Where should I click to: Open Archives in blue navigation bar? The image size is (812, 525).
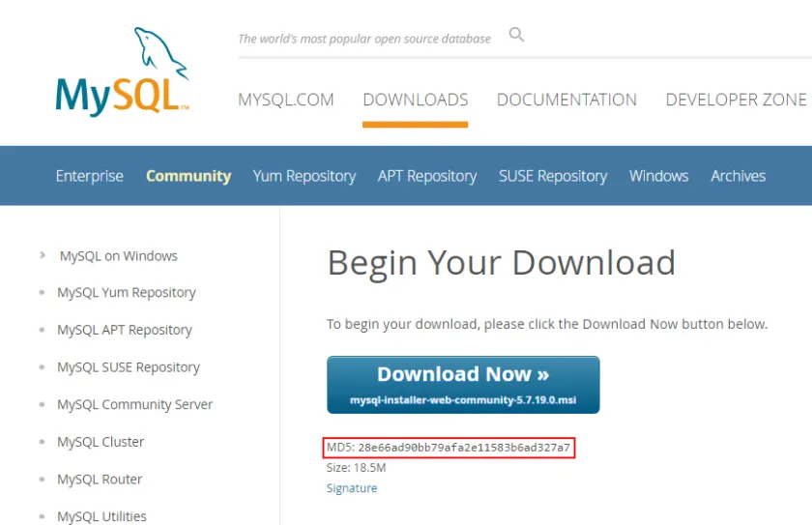click(x=738, y=176)
